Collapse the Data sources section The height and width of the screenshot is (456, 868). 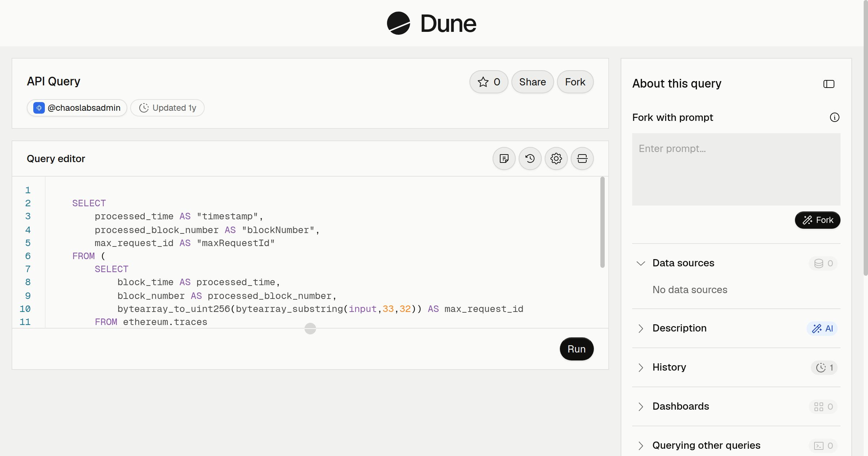641,263
